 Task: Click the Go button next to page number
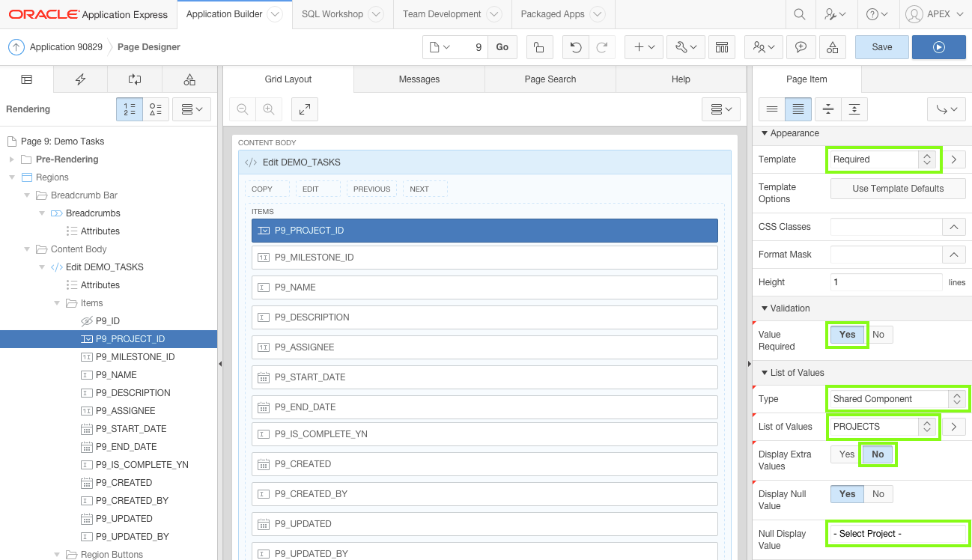click(502, 46)
